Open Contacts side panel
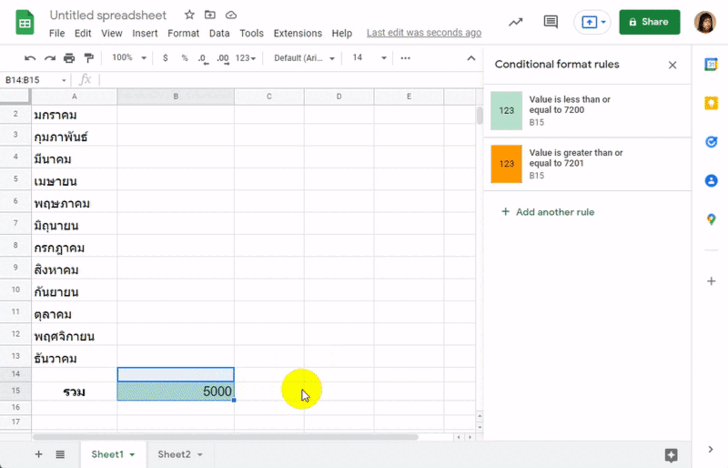This screenshot has width=728, height=468. pos(711,181)
